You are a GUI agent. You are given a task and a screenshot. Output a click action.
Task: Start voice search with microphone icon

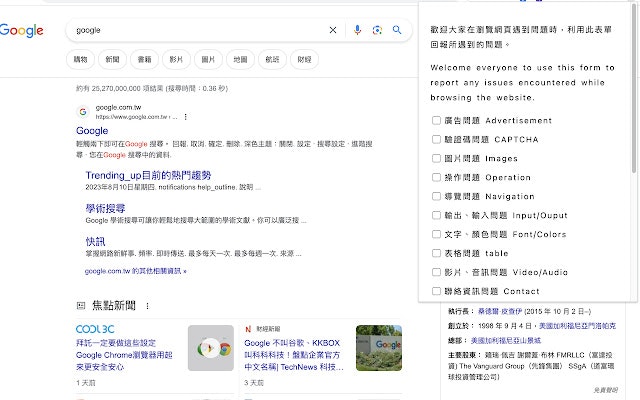tap(357, 30)
